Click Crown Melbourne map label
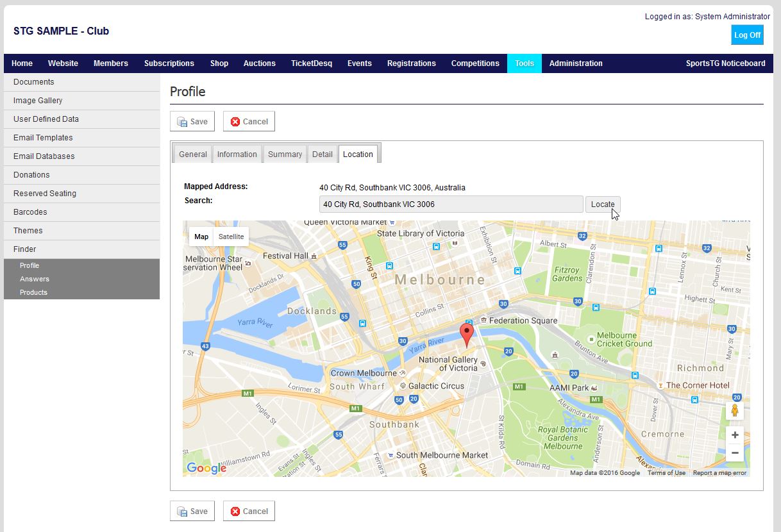The width and height of the screenshot is (781, 532). click(364, 373)
